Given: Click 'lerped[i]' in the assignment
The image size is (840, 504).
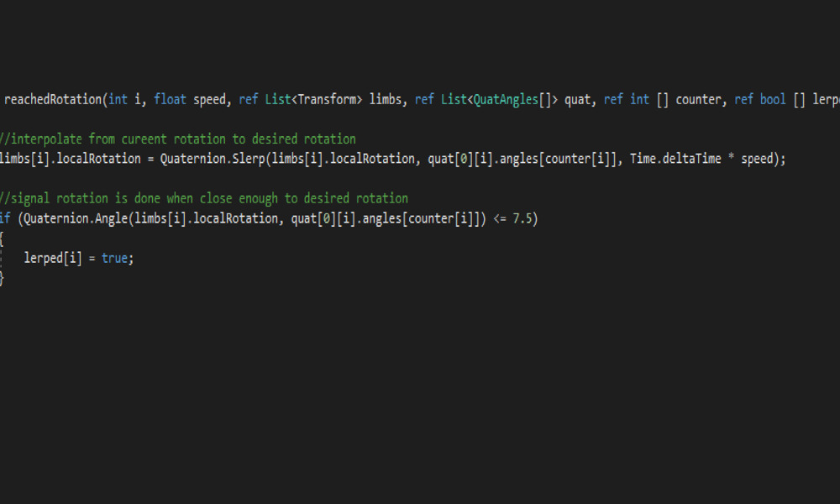Looking at the screenshot, I should point(52,258).
